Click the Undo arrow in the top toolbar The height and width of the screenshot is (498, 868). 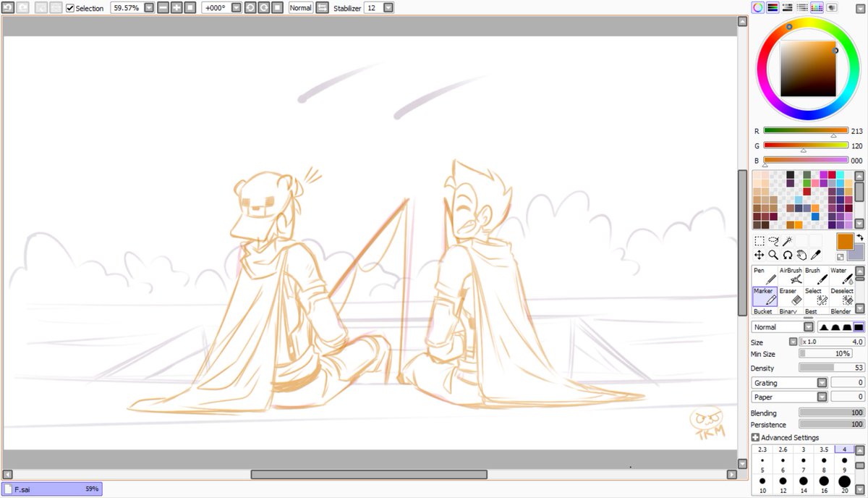tap(7, 7)
